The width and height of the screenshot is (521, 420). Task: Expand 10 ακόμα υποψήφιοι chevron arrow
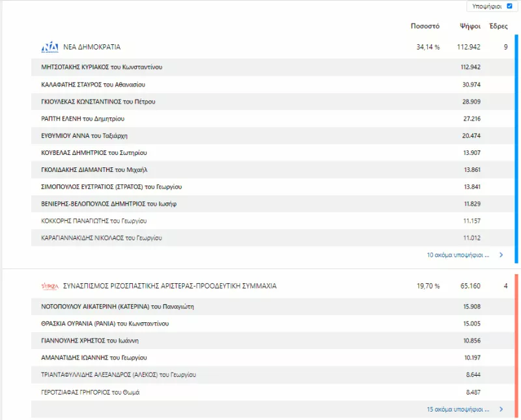[501, 255]
